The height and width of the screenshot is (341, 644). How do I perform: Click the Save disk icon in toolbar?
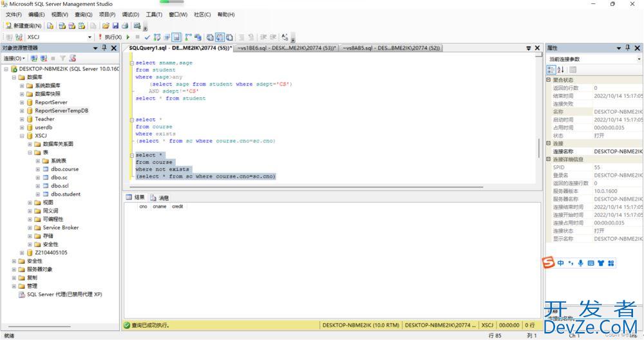(x=115, y=26)
